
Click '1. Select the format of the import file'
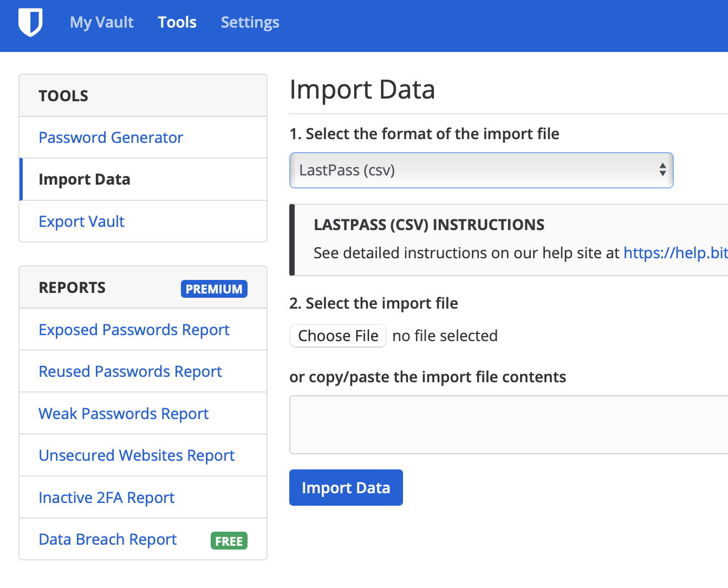point(424,134)
